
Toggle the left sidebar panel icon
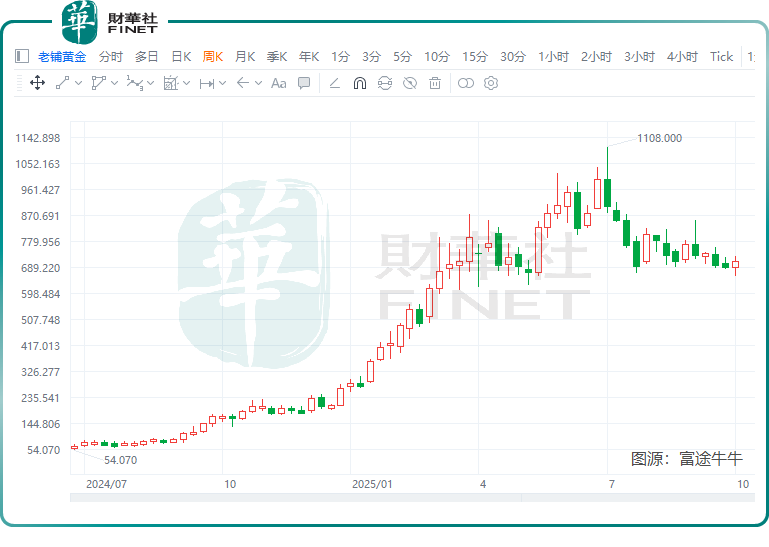(22, 57)
